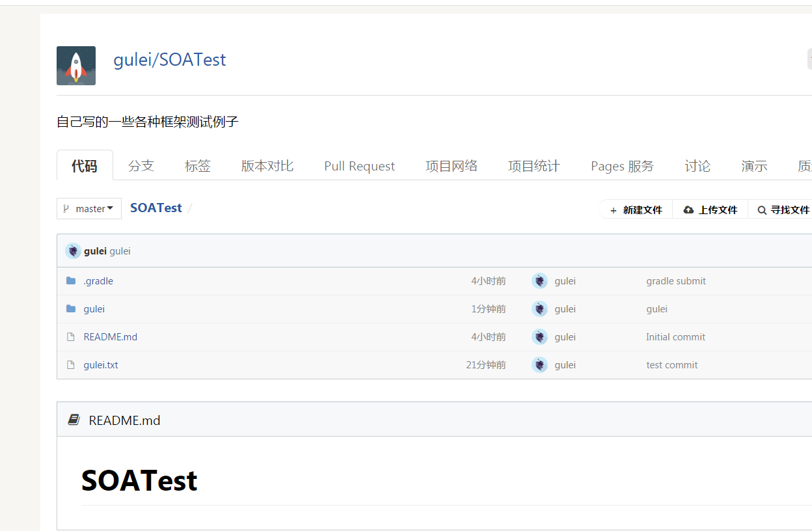
Task: Click the book icon next to README.md heading
Action: click(x=75, y=419)
